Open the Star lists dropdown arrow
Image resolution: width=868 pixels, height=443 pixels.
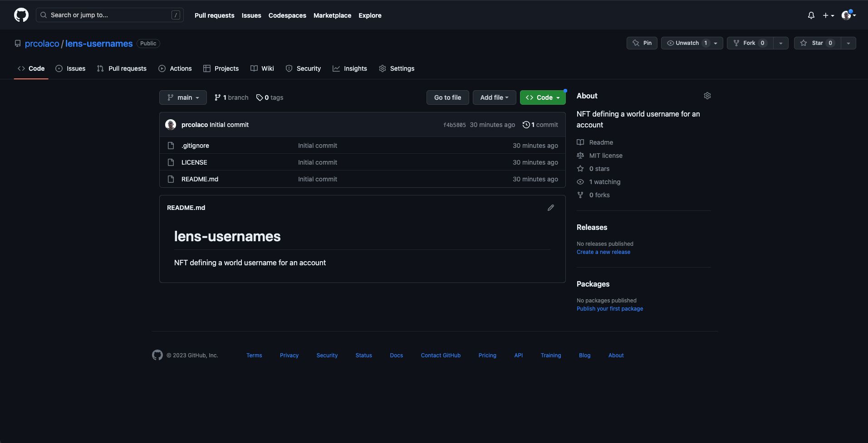coord(848,43)
